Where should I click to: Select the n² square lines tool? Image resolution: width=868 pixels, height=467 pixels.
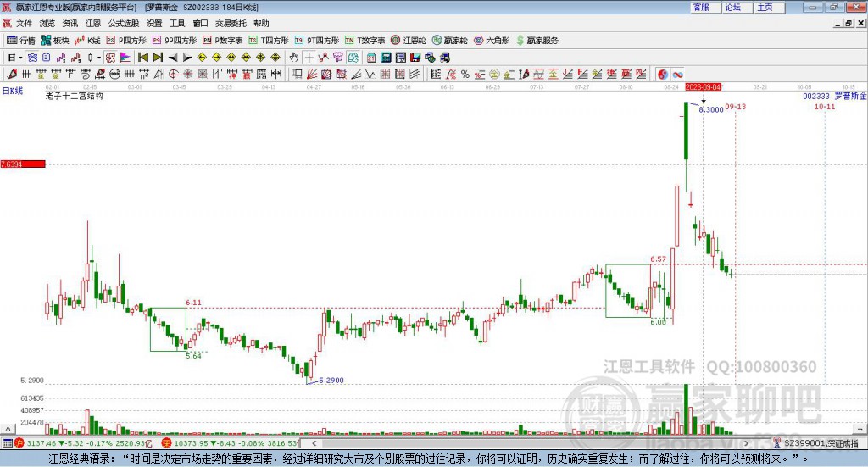coord(144,74)
